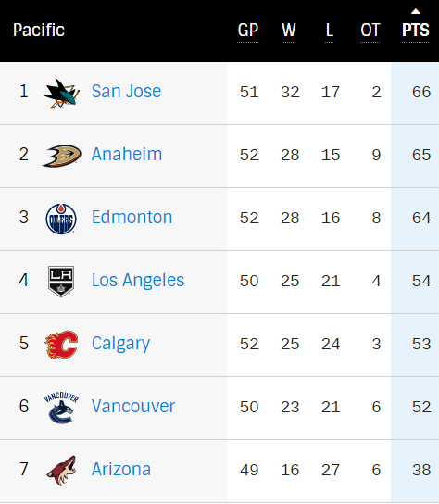Click the Vancouver Canucks logo

61,408
